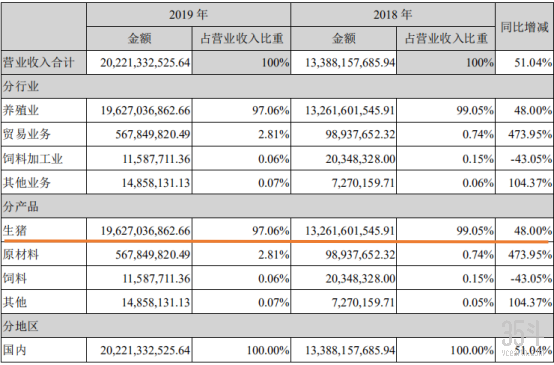Click 48.00% in the 养殖业 row
This screenshot has width=554, height=365.
click(533, 111)
